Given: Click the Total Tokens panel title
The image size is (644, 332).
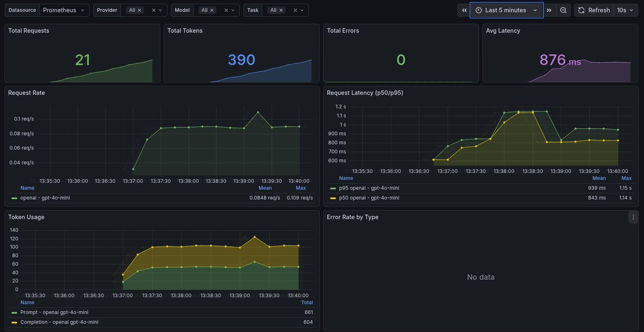Looking at the screenshot, I should 185,31.
